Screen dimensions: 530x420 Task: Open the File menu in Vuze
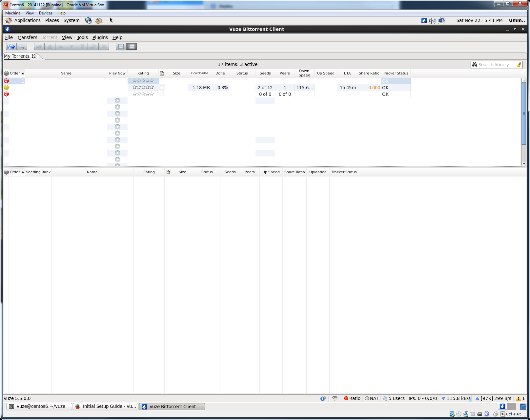point(9,37)
